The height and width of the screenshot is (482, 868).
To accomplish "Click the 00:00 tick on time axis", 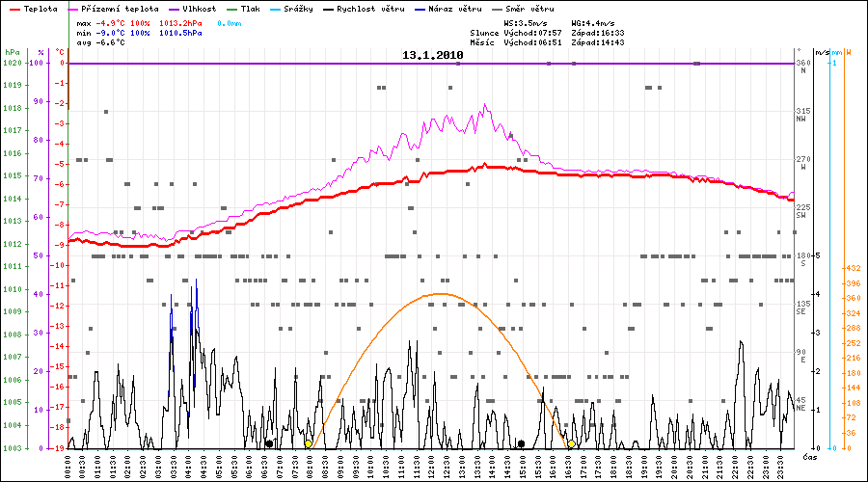I will click(68, 466).
